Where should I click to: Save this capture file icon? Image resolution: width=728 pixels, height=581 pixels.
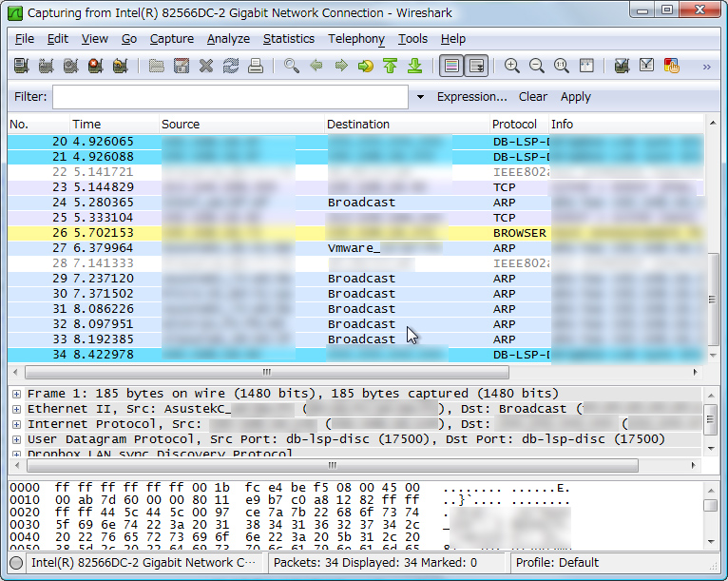click(182, 66)
